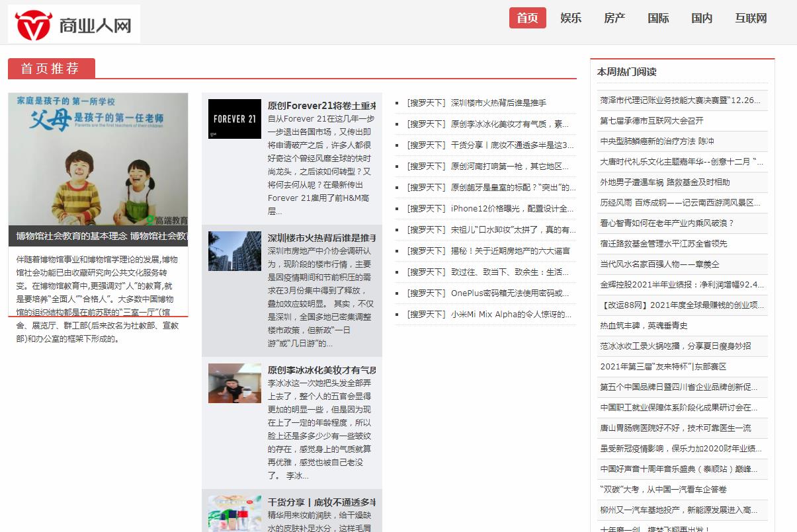Open hot read 金辉控股2021半年业绩报
797x532 pixels.
point(682,285)
